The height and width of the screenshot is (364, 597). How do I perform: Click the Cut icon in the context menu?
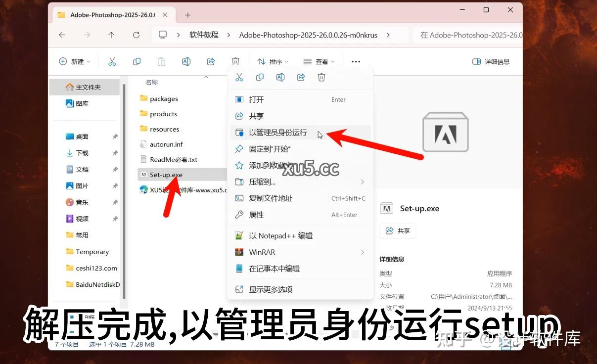tap(239, 77)
